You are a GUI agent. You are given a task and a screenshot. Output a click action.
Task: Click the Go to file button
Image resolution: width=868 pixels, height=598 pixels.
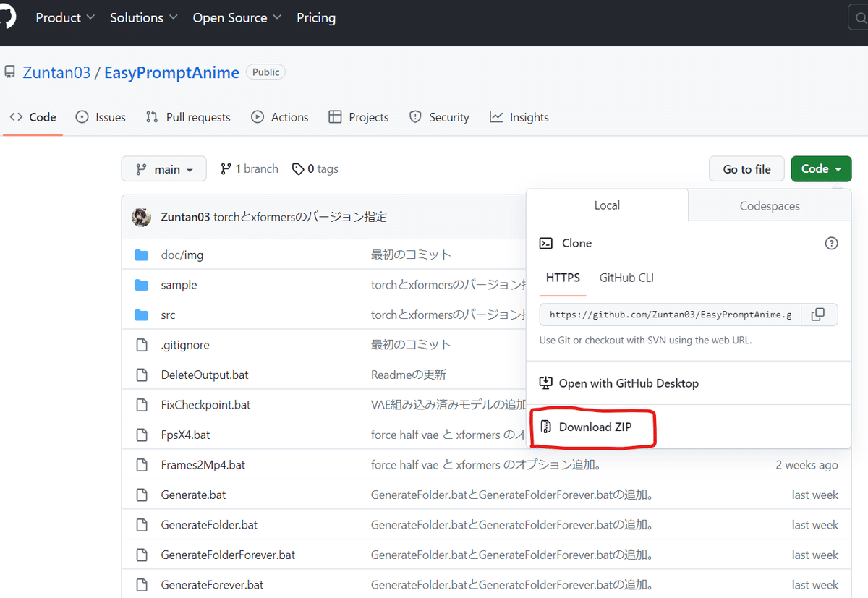coord(746,169)
